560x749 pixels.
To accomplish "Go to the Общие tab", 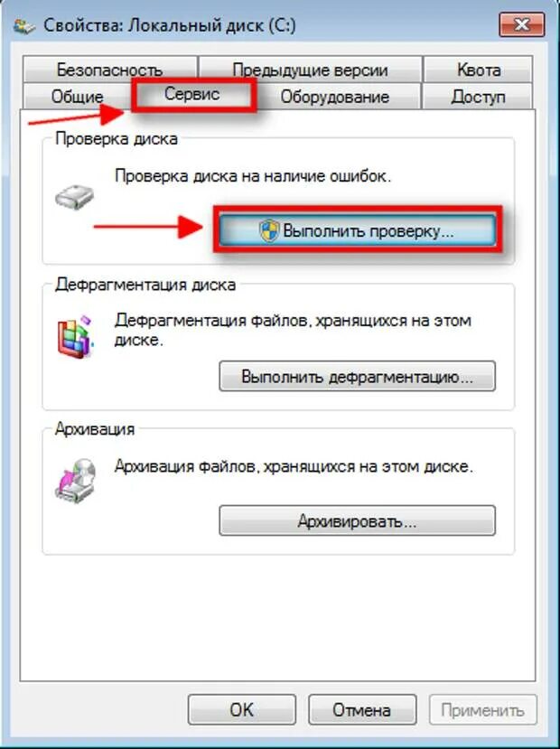I will (x=77, y=97).
